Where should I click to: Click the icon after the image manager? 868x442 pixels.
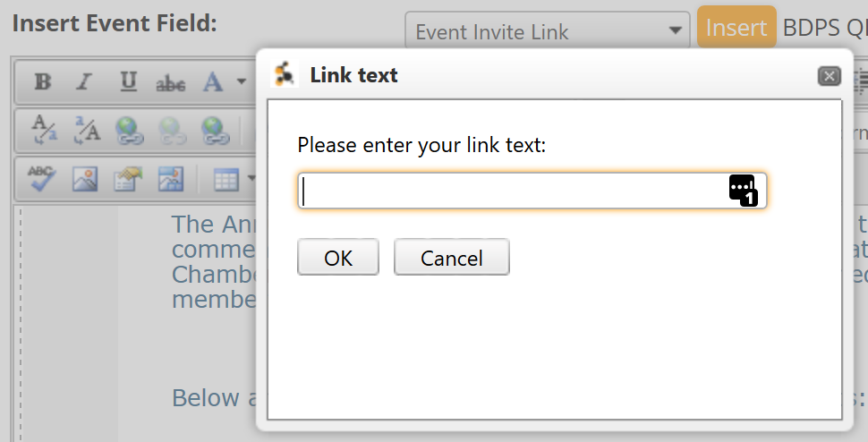(x=128, y=179)
